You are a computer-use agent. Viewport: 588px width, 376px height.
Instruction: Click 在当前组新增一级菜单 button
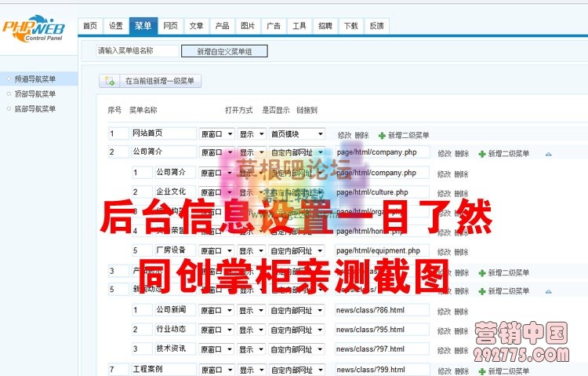pos(151,81)
